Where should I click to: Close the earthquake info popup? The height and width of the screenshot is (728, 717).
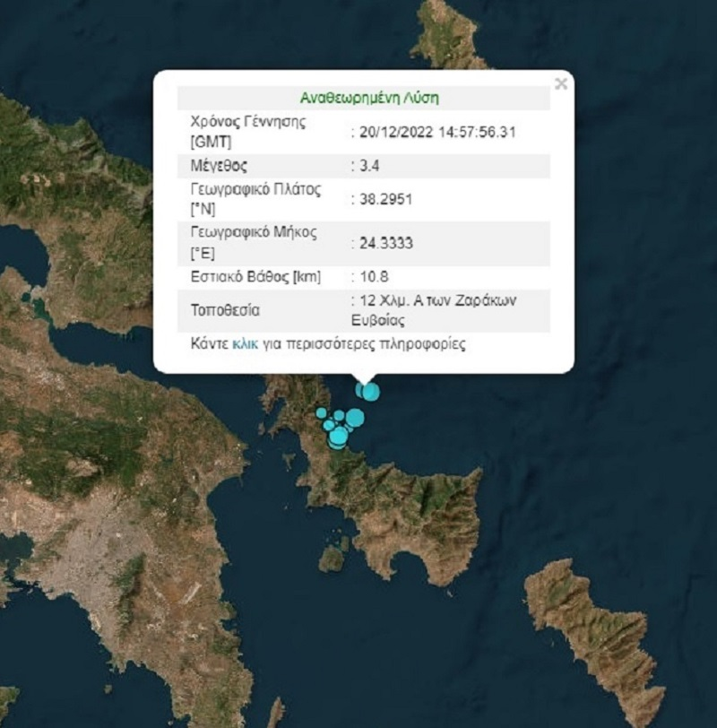tap(561, 83)
